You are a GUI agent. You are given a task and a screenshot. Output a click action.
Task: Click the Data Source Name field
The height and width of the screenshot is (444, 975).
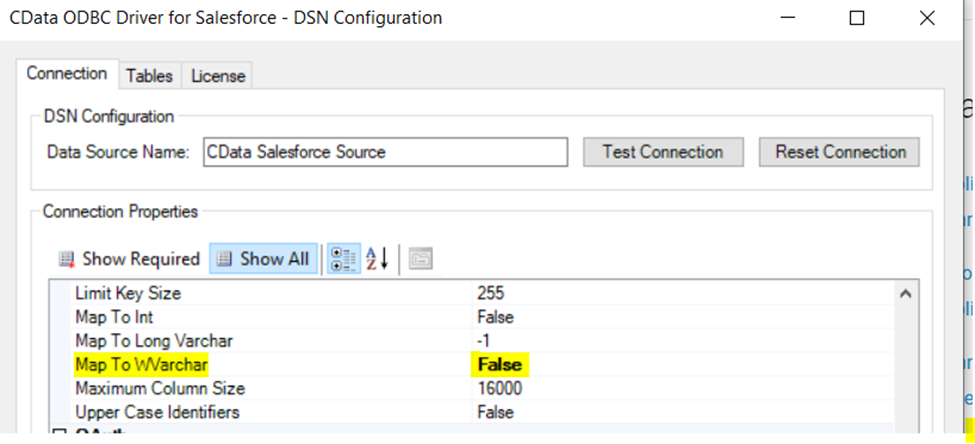[x=384, y=152]
